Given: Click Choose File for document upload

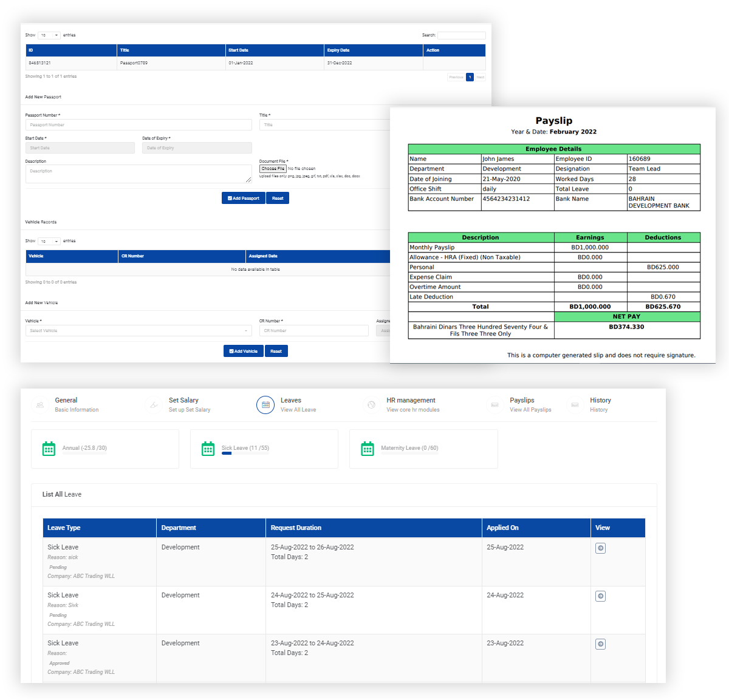Looking at the screenshot, I should pos(273,169).
